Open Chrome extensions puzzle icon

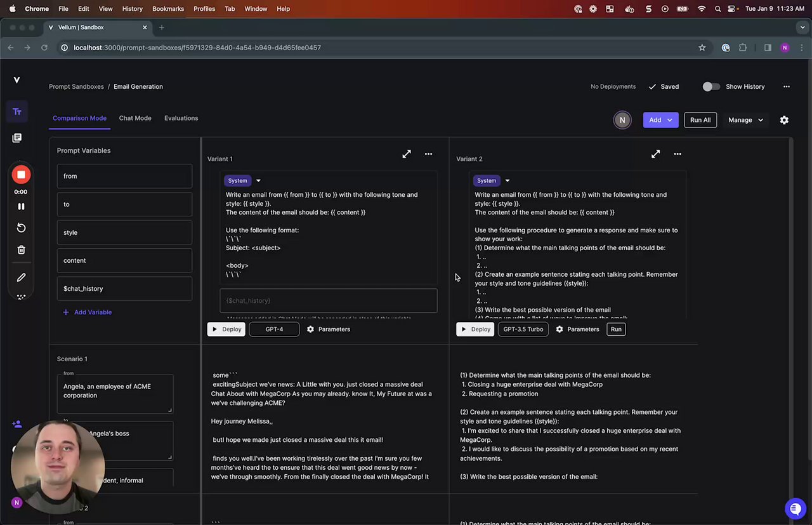pyautogui.click(x=743, y=48)
